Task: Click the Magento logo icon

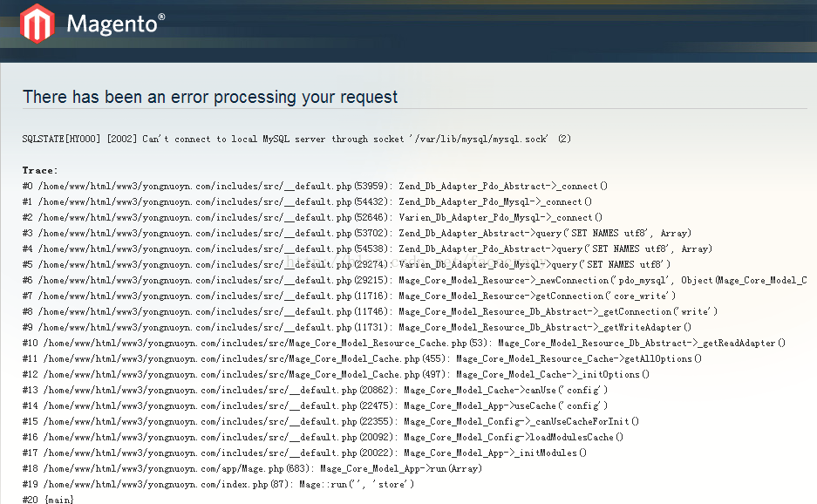Action: coord(37,24)
